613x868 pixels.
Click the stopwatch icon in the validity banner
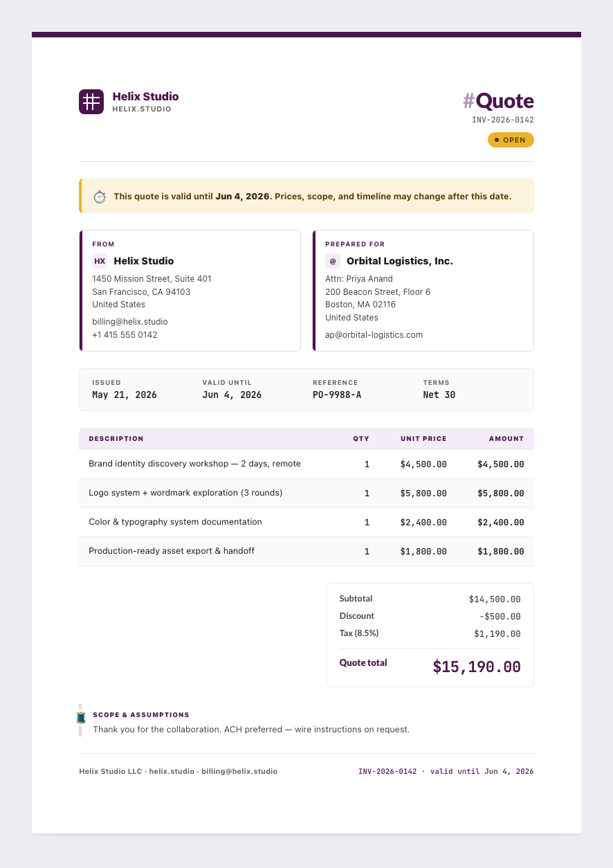100,197
